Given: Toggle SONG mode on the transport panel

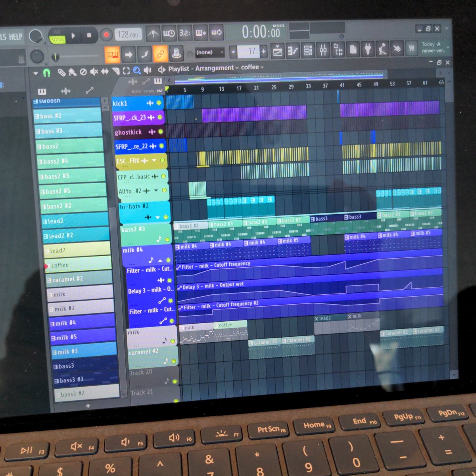Looking at the screenshot, I should 58,40.
